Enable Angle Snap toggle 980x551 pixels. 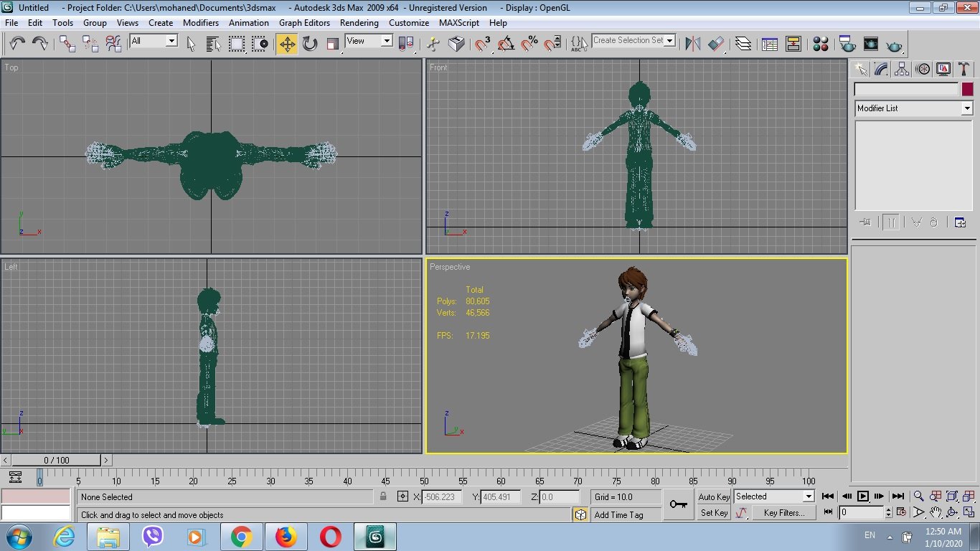coord(507,44)
